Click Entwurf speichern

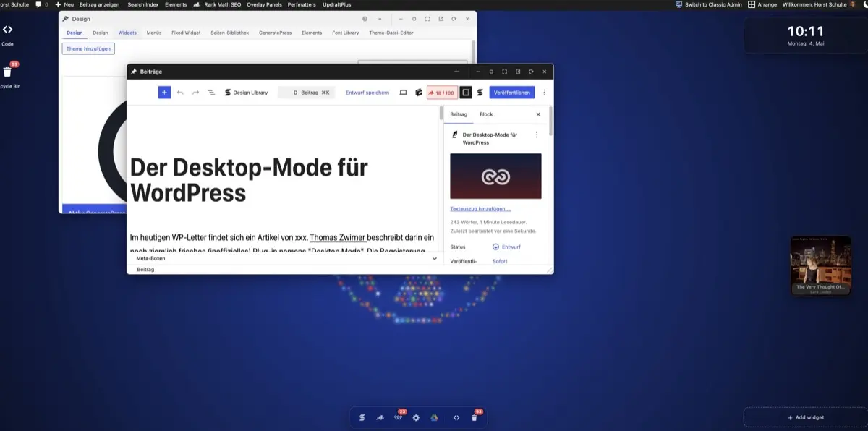(367, 93)
